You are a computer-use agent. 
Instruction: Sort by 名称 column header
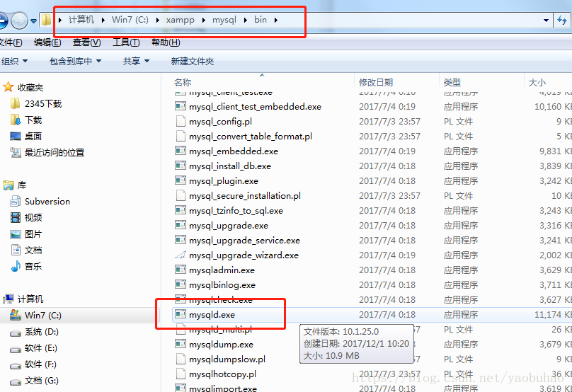(183, 82)
